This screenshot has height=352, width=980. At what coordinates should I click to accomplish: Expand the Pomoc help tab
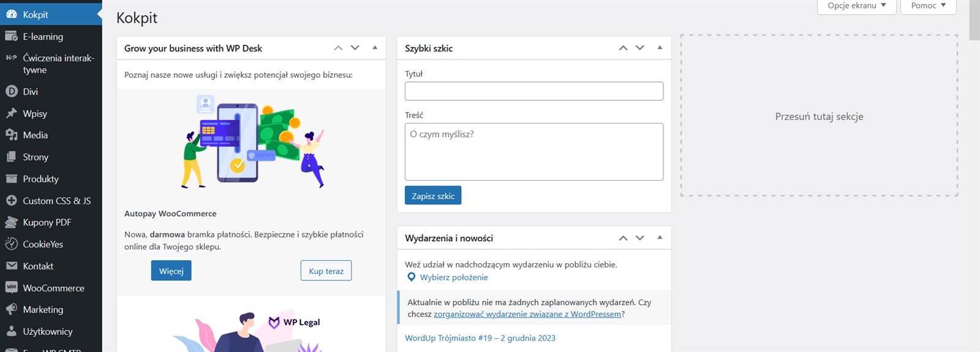click(928, 6)
